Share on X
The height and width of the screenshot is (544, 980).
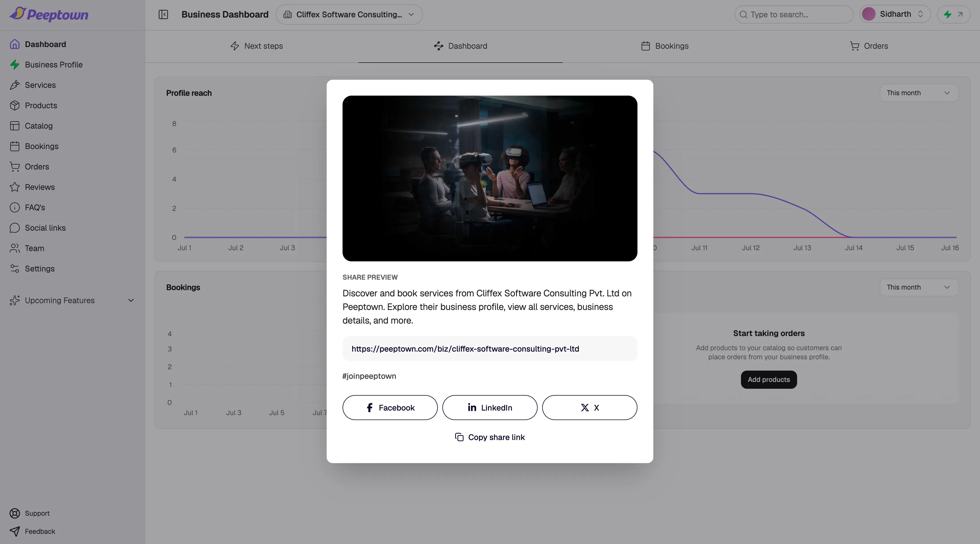tap(589, 407)
